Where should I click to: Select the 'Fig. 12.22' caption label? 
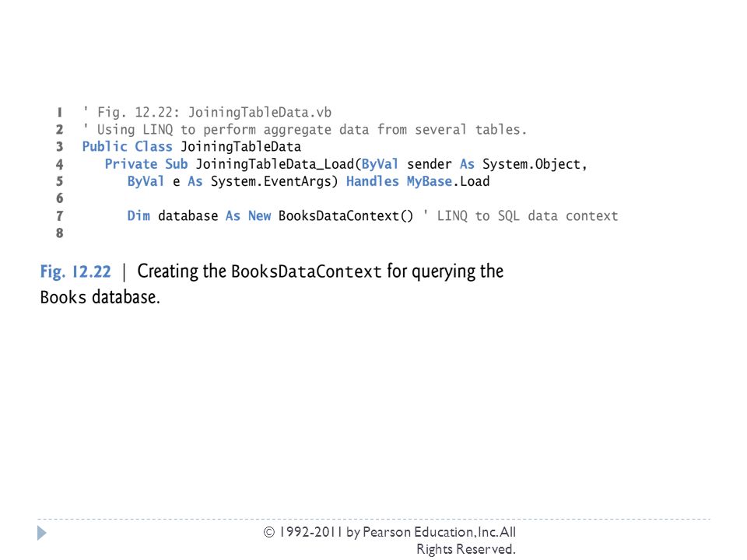(x=75, y=272)
